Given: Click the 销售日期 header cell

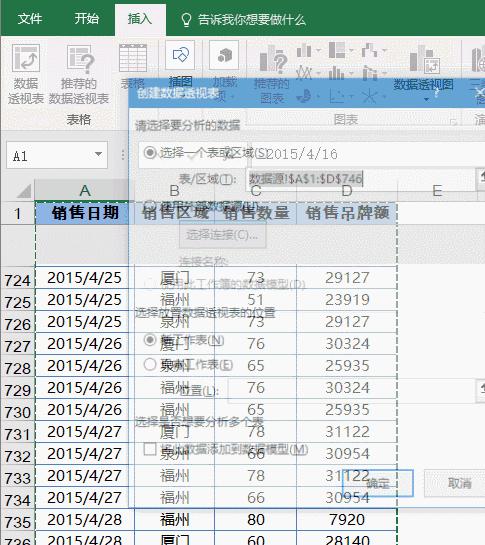Looking at the screenshot, I should (85, 213).
